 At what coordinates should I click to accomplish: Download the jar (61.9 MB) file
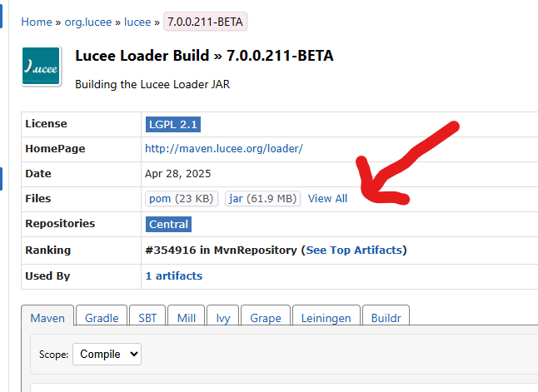point(262,199)
